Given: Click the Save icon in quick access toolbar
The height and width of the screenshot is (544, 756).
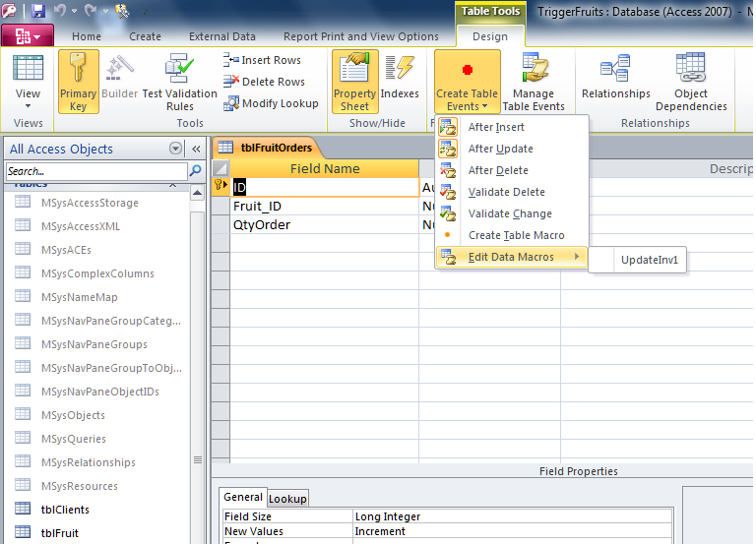Looking at the screenshot, I should click(x=38, y=10).
